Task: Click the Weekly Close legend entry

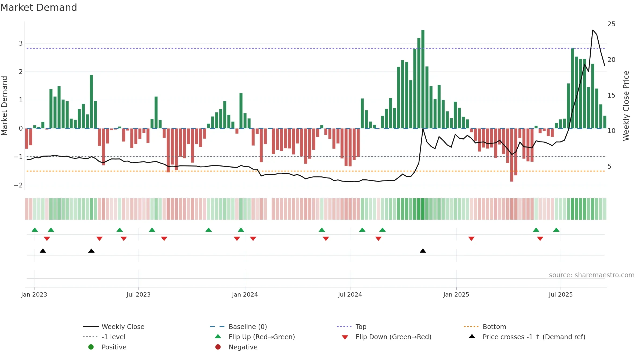Action: [114, 327]
